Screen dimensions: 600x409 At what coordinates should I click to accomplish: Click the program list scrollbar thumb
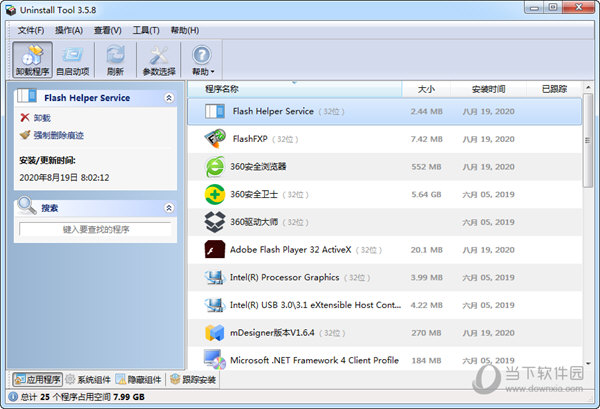(x=588, y=142)
